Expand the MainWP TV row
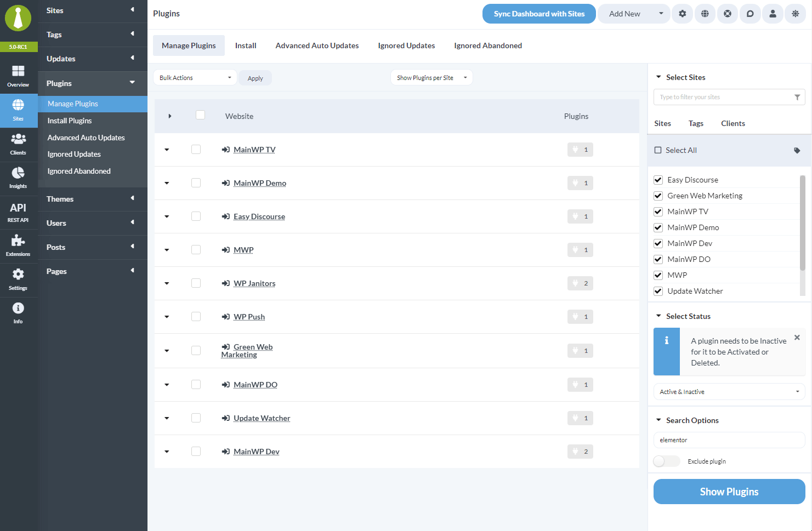 (167, 149)
